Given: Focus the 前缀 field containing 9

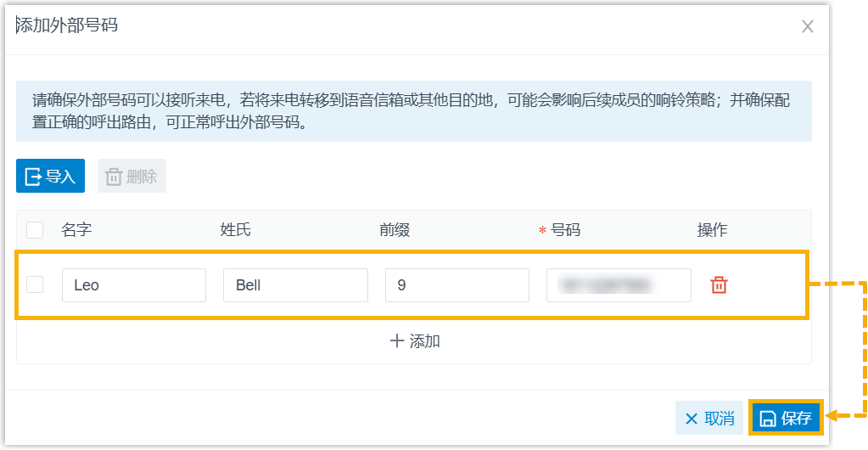Looking at the screenshot, I should [x=457, y=285].
